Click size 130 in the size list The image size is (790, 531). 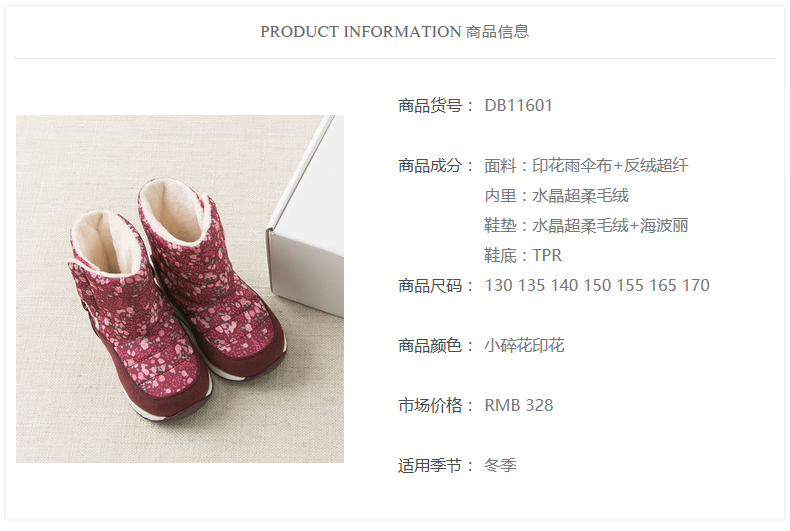pyautogui.click(x=498, y=286)
